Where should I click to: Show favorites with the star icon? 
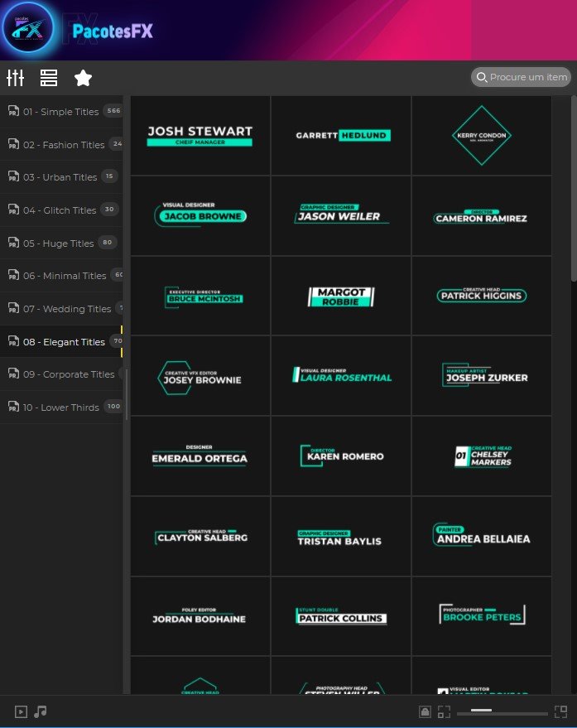(x=83, y=78)
